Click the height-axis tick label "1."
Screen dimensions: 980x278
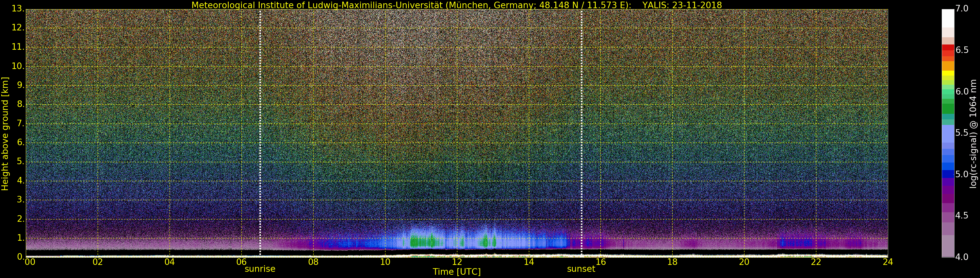coord(21,238)
